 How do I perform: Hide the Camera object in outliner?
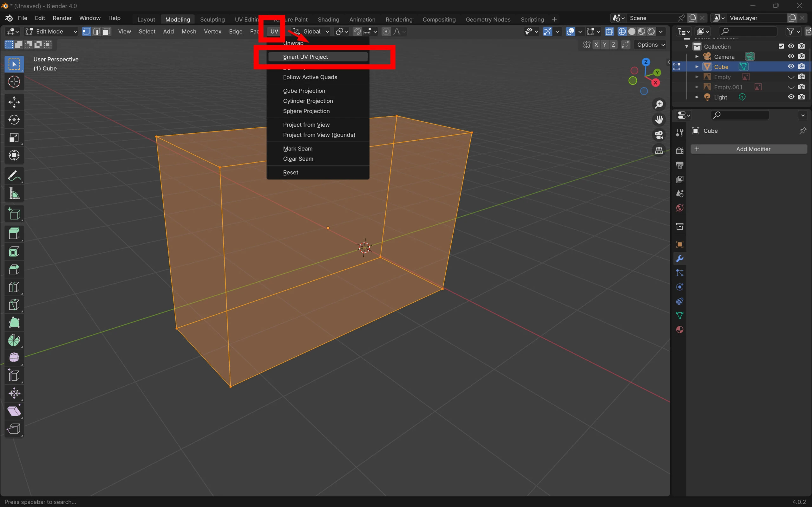791,56
